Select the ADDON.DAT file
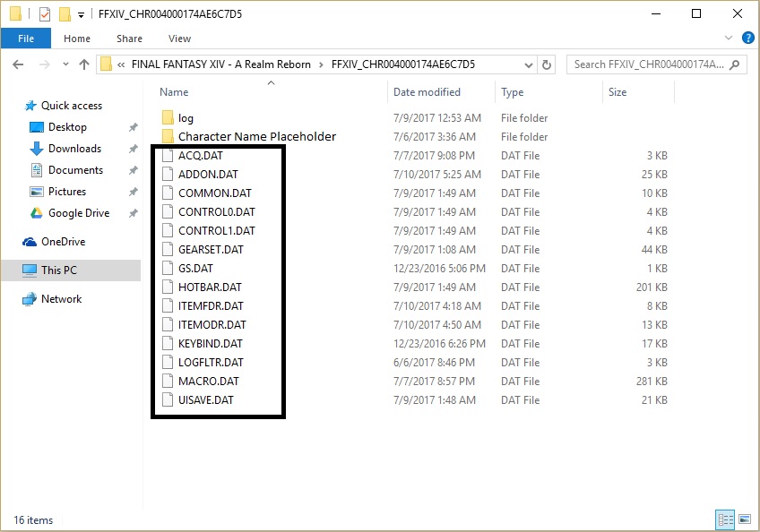 tap(208, 175)
